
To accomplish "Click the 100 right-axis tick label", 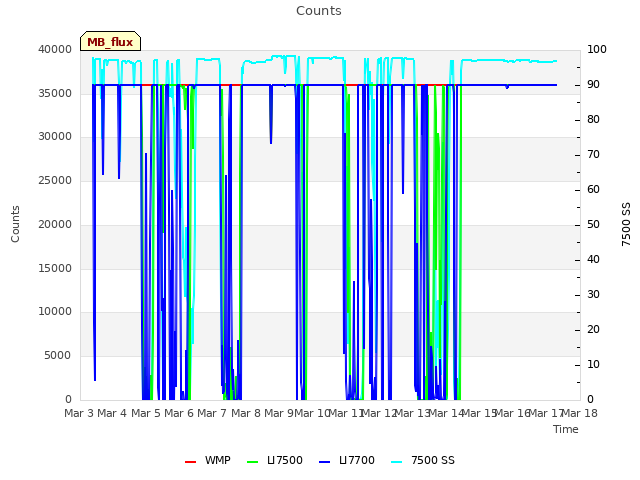I will (x=597, y=49).
